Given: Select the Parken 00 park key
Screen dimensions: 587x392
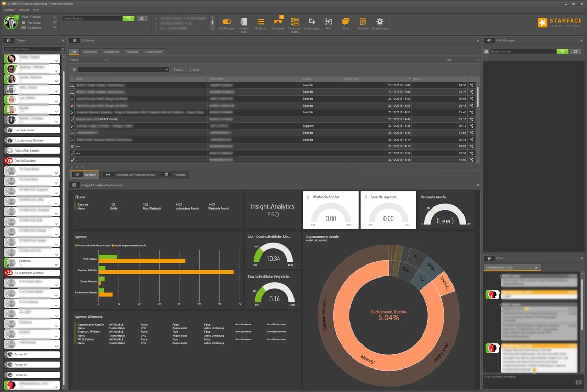Looking at the screenshot, I should pyautogui.click(x=32, y=354).
